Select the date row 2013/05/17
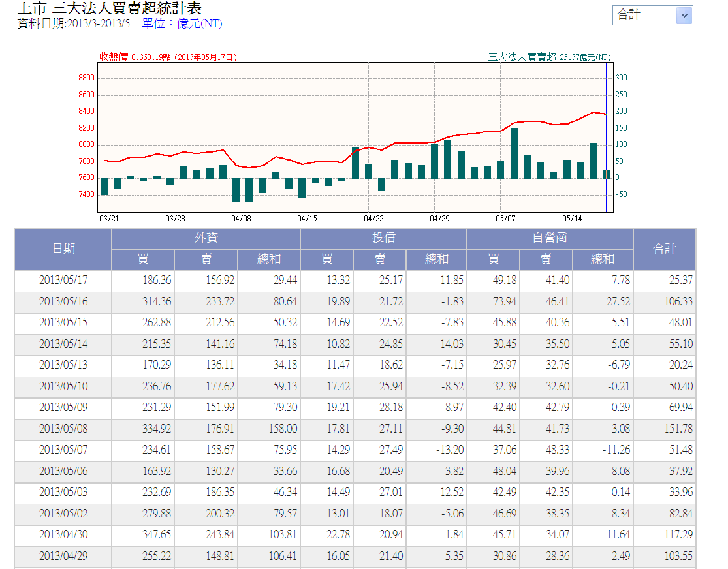Viewport: 728px width, 569px height. click(63, 280)
